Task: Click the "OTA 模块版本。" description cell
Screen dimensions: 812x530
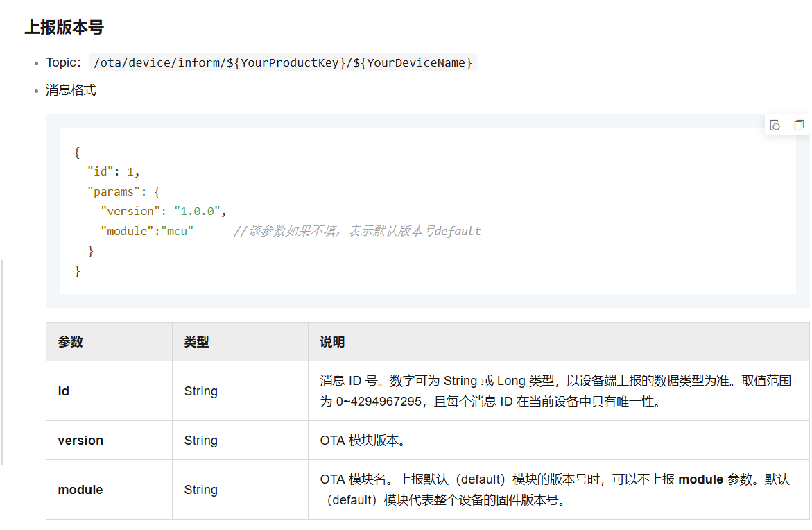Action: tap(559, 441)
